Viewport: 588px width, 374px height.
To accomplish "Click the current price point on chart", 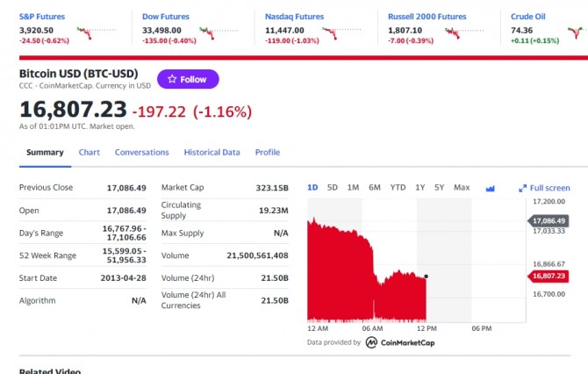I will (426, 277).
